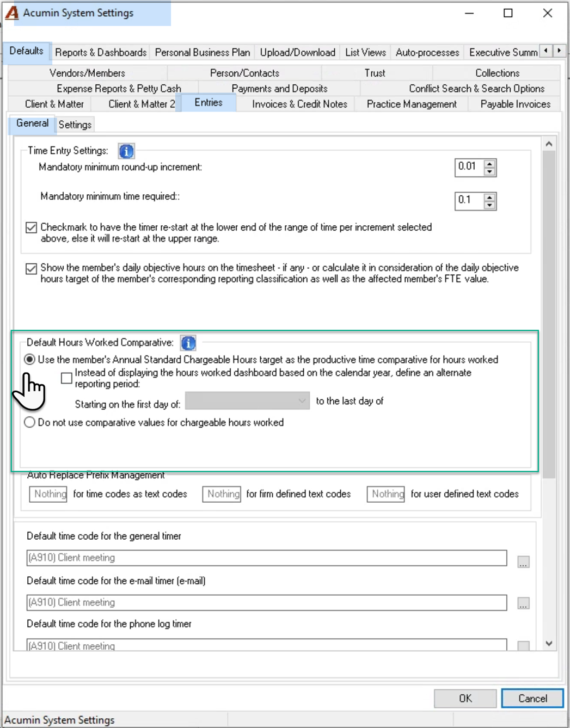Increase mandatory minimum round-up increment
The image size is (570, 728).
tap(489, 163)
